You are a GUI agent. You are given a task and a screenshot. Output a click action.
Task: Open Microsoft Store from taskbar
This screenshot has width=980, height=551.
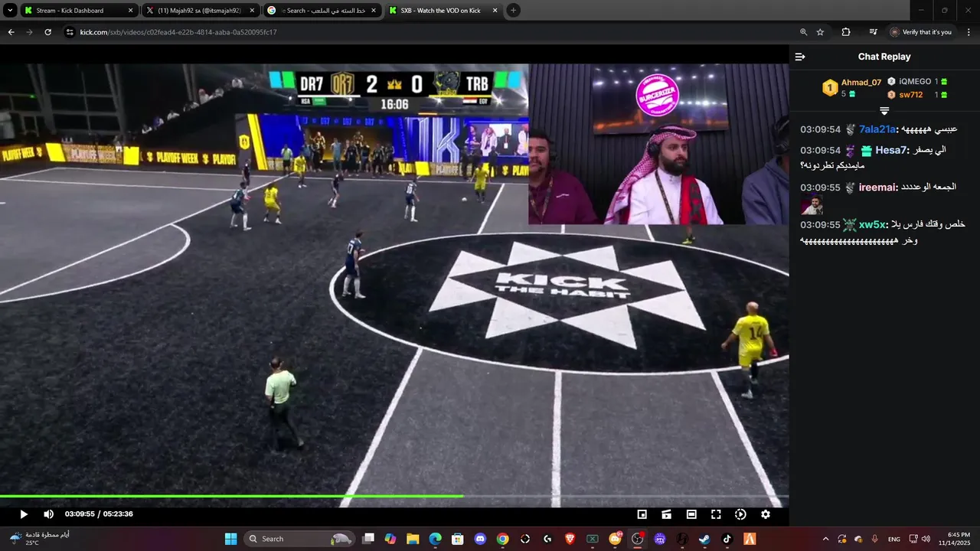(x=457, y=539)
